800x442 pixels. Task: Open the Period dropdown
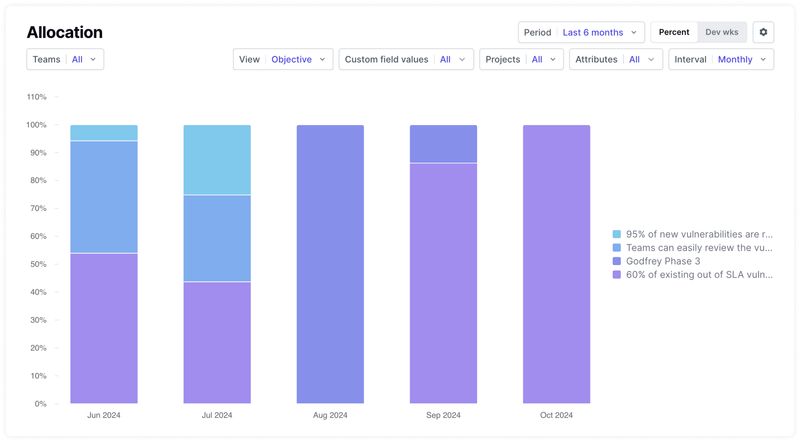(x=581, y=32)
